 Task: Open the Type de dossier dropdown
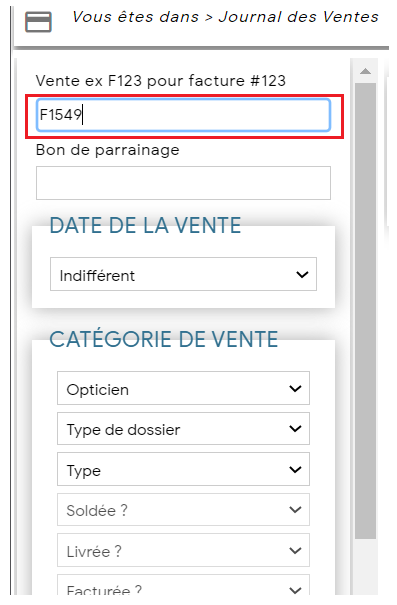click(x=183, y=429)
